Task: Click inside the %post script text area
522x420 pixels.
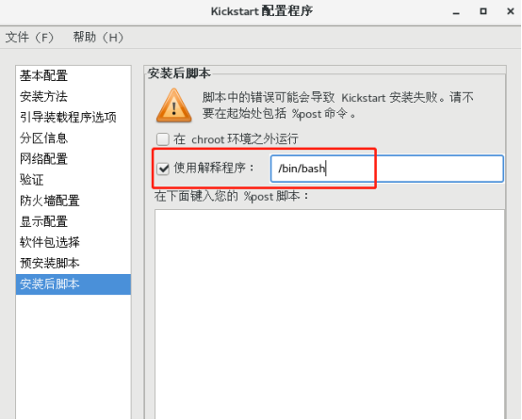Action: 330,315
